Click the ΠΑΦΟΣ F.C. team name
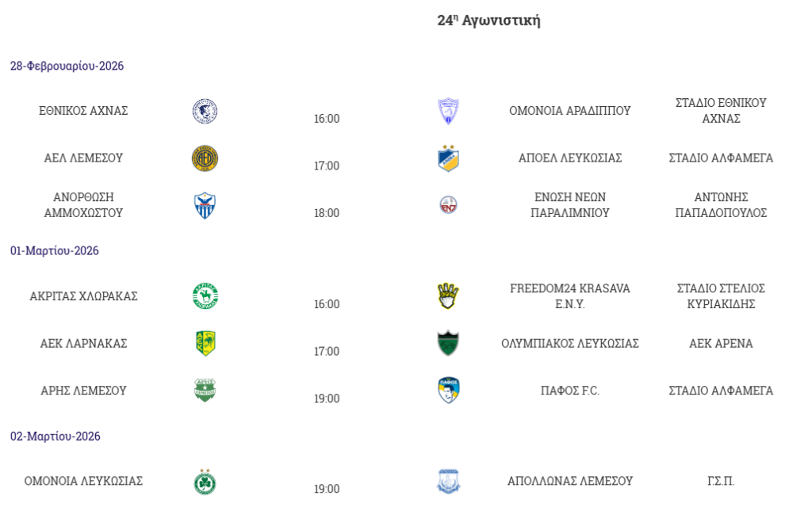Screen dimensions: 812x515 click(570, 391)
